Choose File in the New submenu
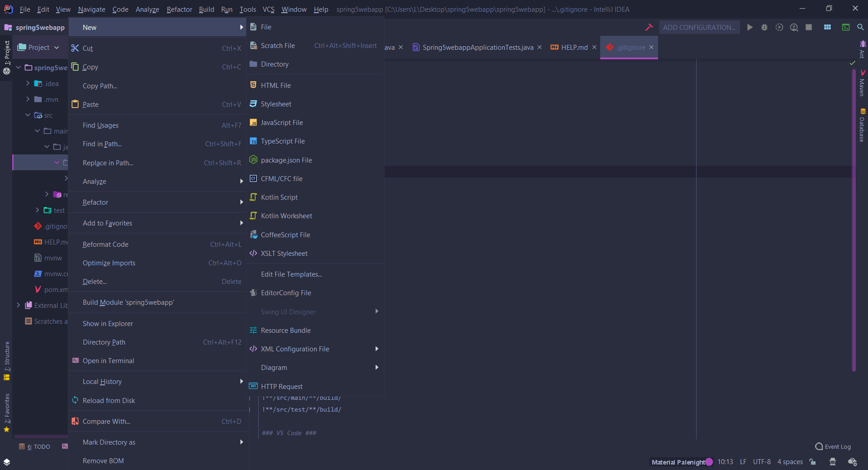This screenshot has width=868, height=470. [315, 27]
